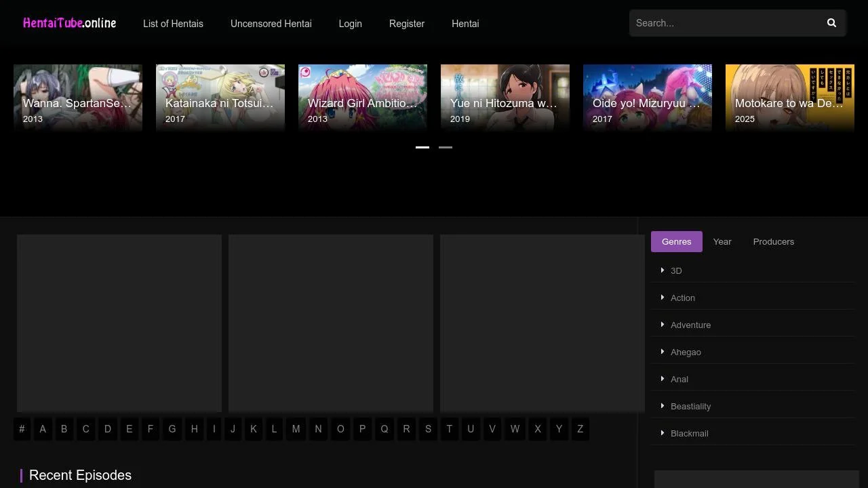The width and height of the screenshot is (868, 488).
Task: Open the Uncensored Hentai link
Action: pyautogui.click(x=271, y=24)
